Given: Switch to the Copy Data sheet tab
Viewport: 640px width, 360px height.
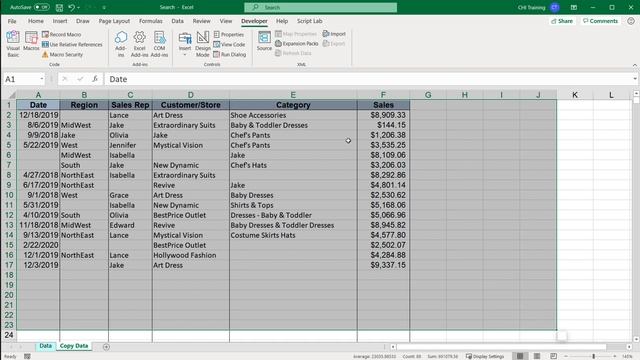Looking at the screenshot, I should (x=74, y=346).
